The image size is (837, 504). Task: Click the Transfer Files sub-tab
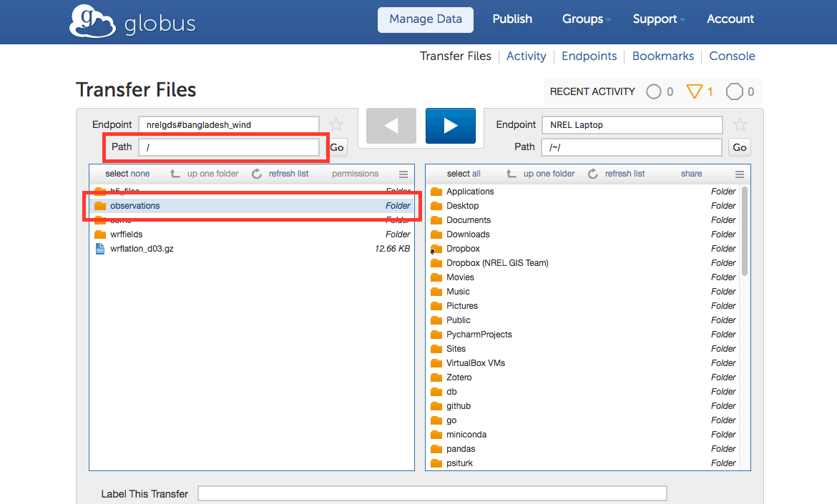point(455,56)
